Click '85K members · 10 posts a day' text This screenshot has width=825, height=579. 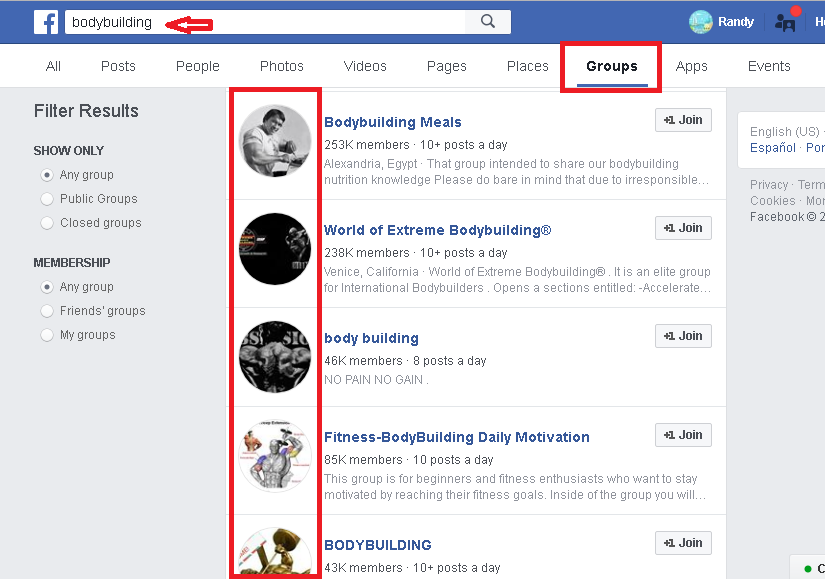click(409, 460)
